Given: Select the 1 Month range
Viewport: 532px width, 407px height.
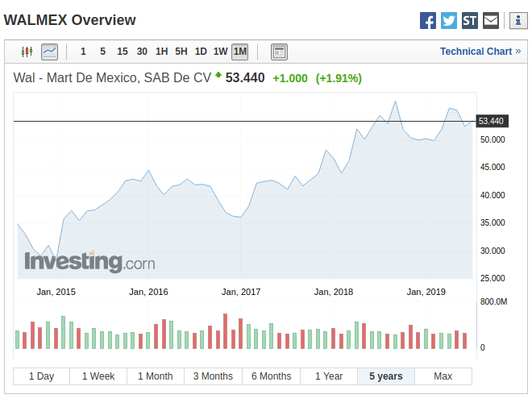Looking at the screenshot, I should click(156, 376).
